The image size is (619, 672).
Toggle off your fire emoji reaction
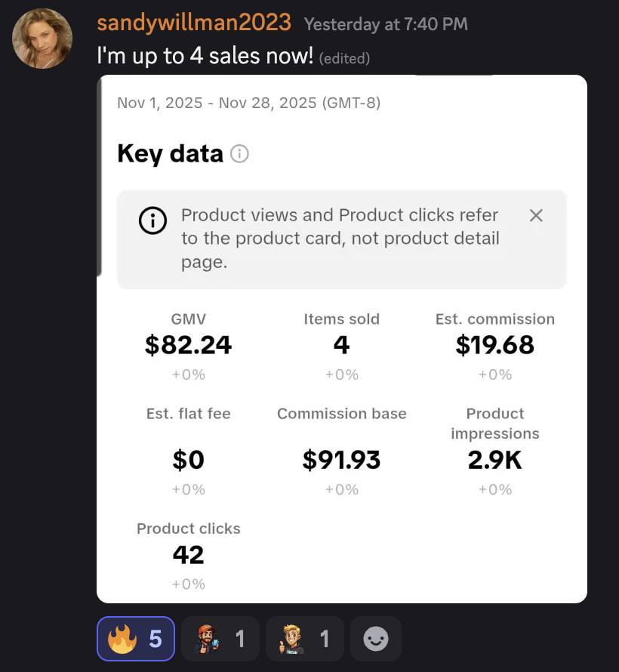tap(135, 638)
